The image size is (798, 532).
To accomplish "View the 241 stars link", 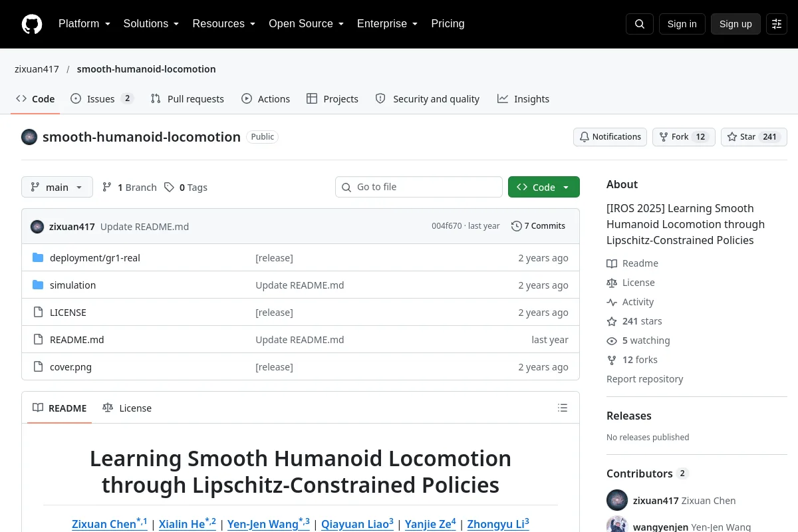I will tap(634, 321).
